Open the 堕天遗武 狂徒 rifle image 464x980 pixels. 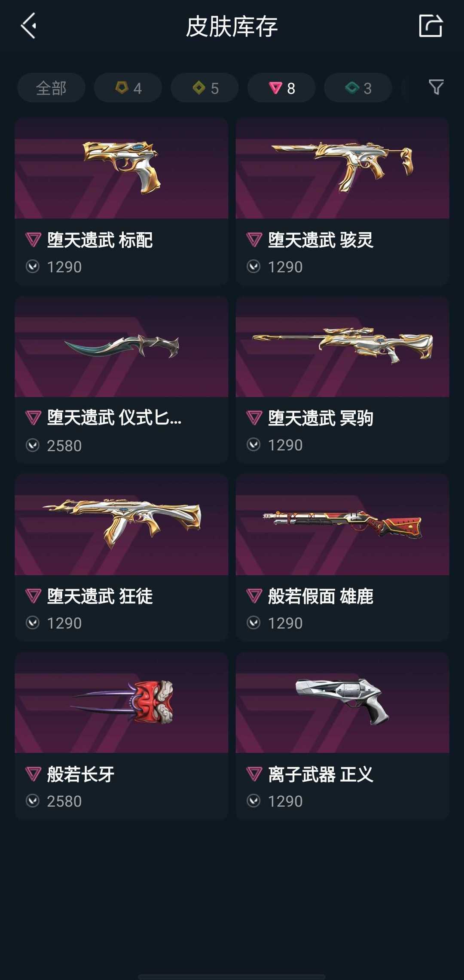[122, 525]
